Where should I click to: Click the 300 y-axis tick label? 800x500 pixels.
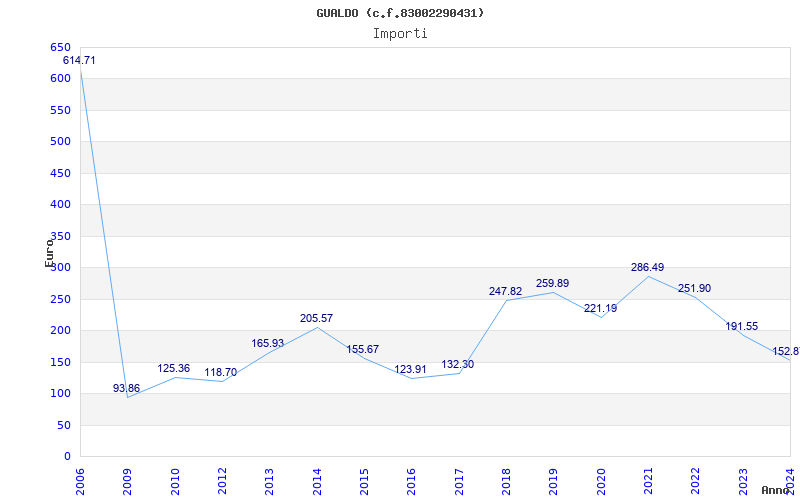[x=60, y=267]
